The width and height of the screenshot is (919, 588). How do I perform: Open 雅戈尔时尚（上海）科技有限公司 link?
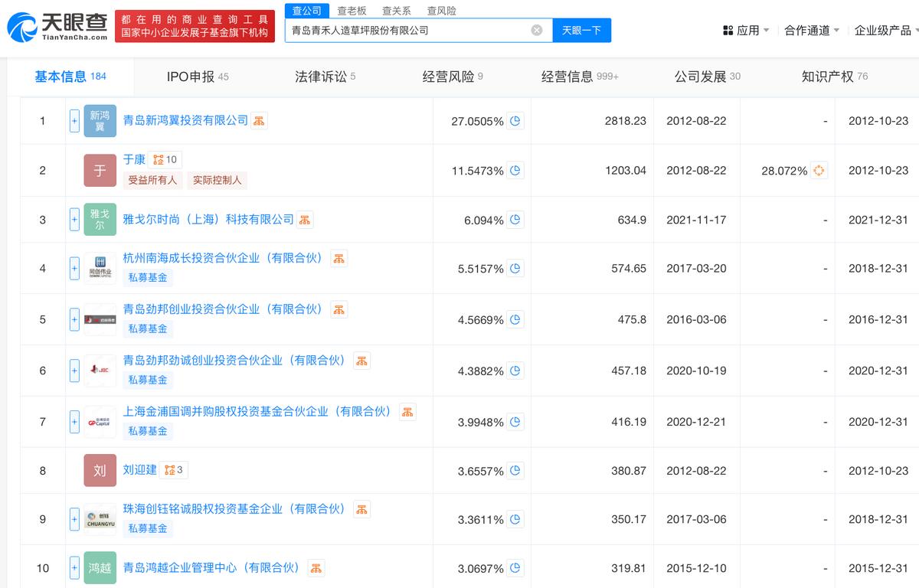(208, 219)
